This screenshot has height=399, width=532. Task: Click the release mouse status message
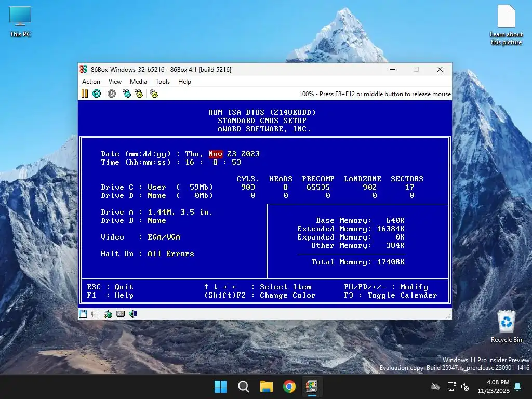point(375,94)
